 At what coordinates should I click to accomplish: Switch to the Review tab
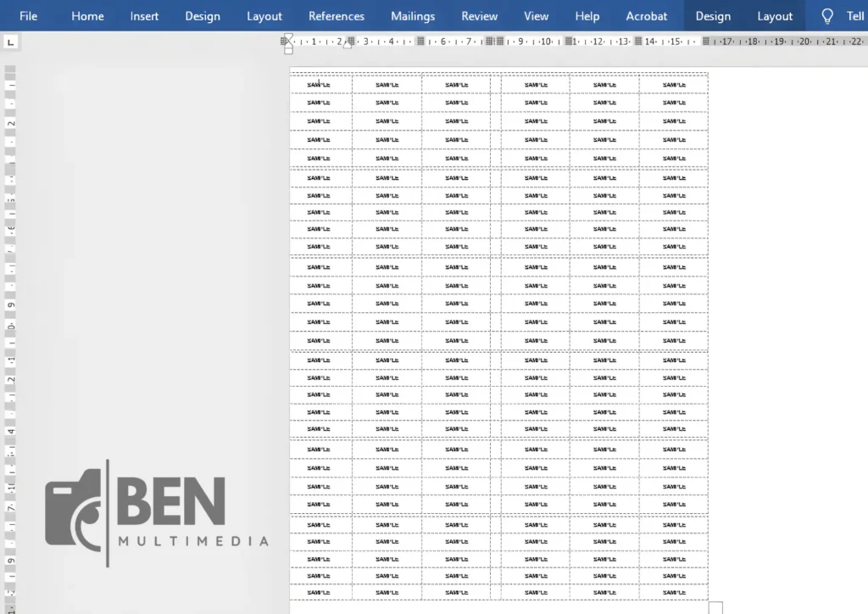(x=480, y=16)
